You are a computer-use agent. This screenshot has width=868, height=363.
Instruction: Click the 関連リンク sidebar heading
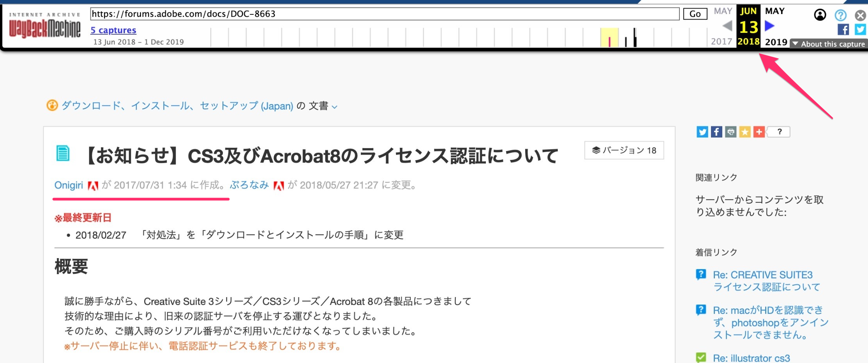716,178
